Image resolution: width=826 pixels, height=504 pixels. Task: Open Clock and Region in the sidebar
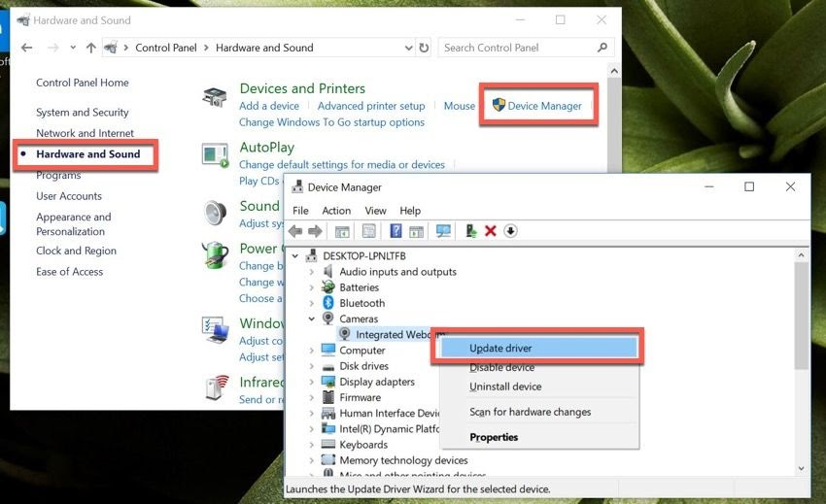point(77,251)
